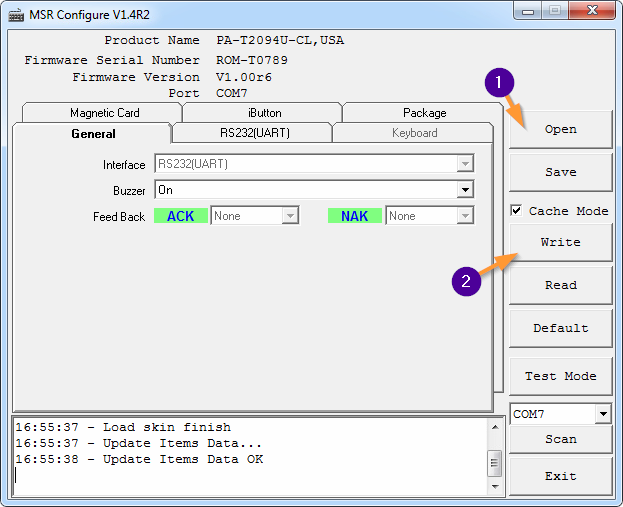The image size is (623, 507).
Task: Restore settings with the Default button
Action: tap(560, 328)
